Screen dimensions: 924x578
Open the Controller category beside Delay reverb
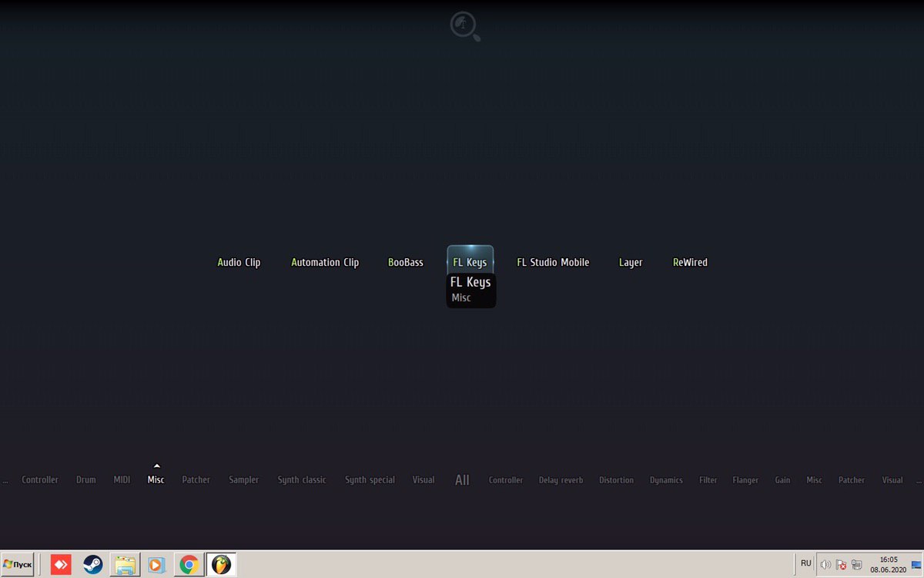(x=506, y=479)
